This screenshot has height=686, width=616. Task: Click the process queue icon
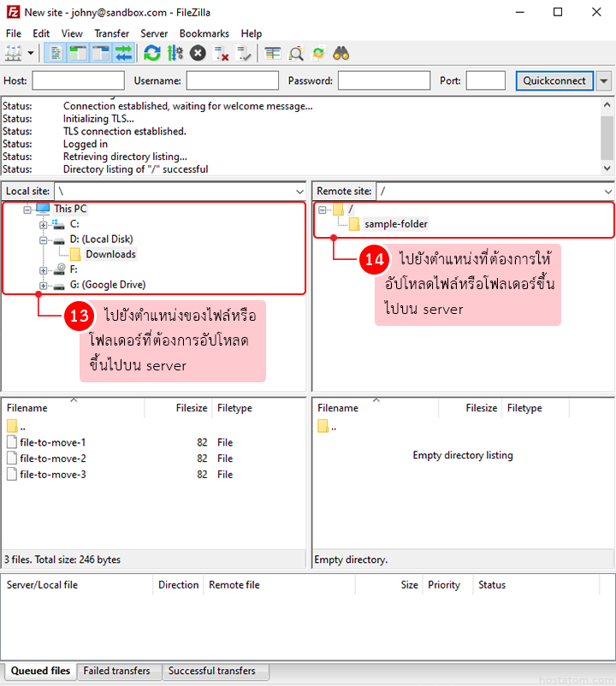pyautogui.click(x=175, y=53)
